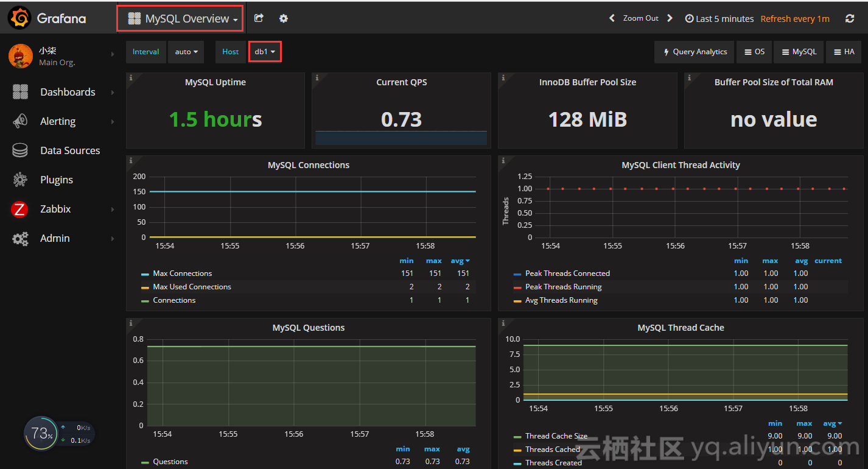Open the Zabbix sidebar icon
The height and width of the screenshot is (469, 868).
pyautogui.click(x=19, y=209)
